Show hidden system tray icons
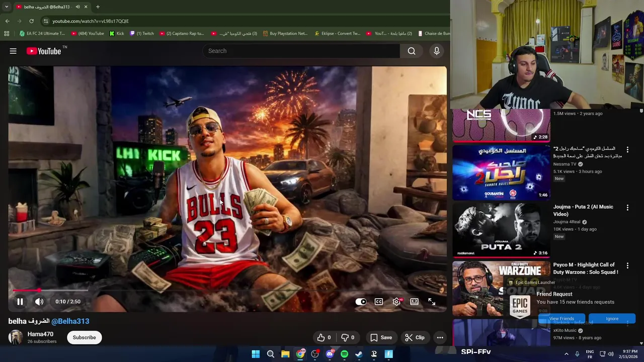This screenshot has width=644, height=362. [566, 354]
